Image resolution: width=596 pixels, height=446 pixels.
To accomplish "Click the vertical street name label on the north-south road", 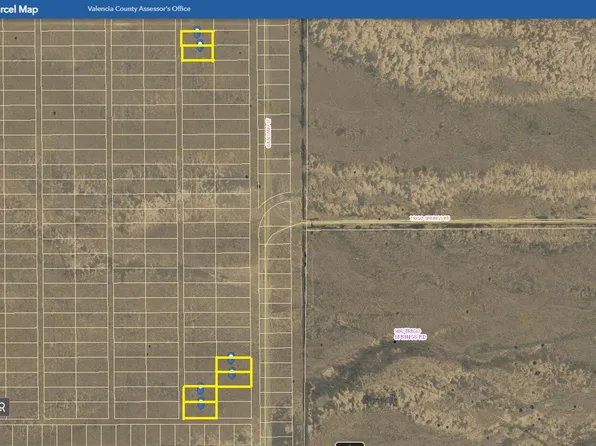I will tap(268, 133).
